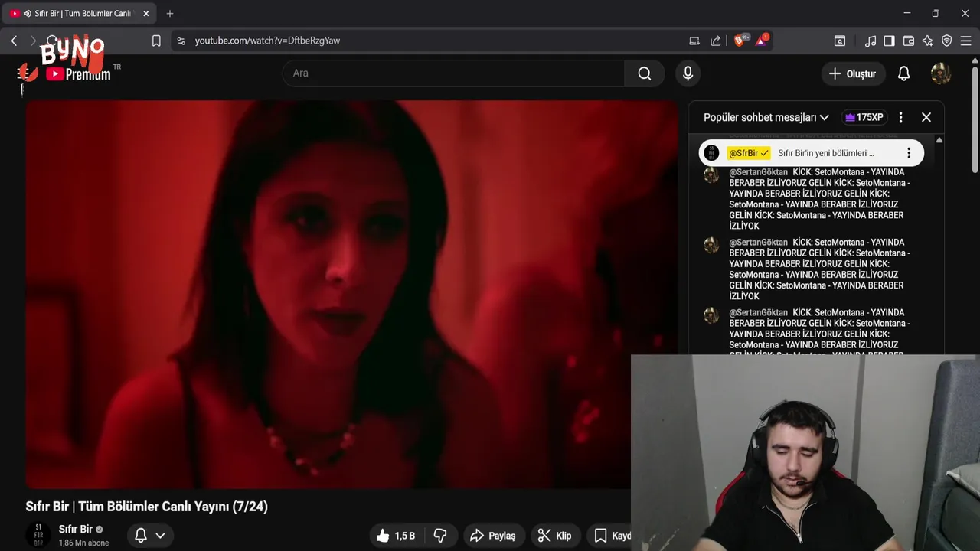
Task: Select the Sıfır Bir YouTube tab
Action: tap(80, 13)
